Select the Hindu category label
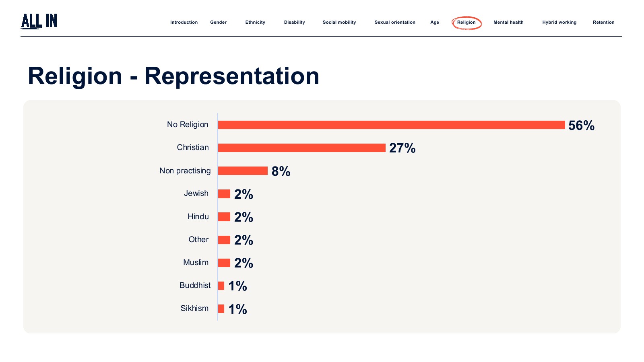Image resolution: width=644 pixels, height=362 pixels. (198, 217)
